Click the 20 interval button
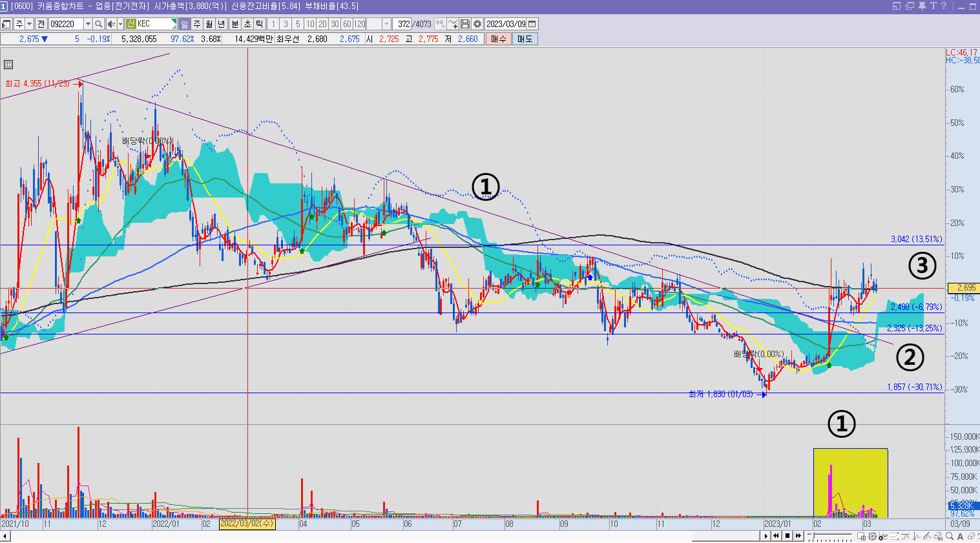This screenshot has width=980, height=543. click(x=322, y=24)
